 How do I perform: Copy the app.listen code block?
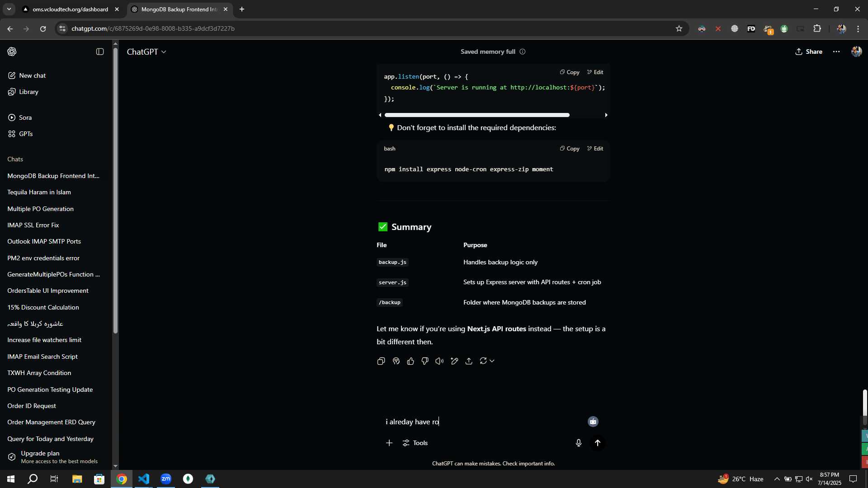(570, 72)
